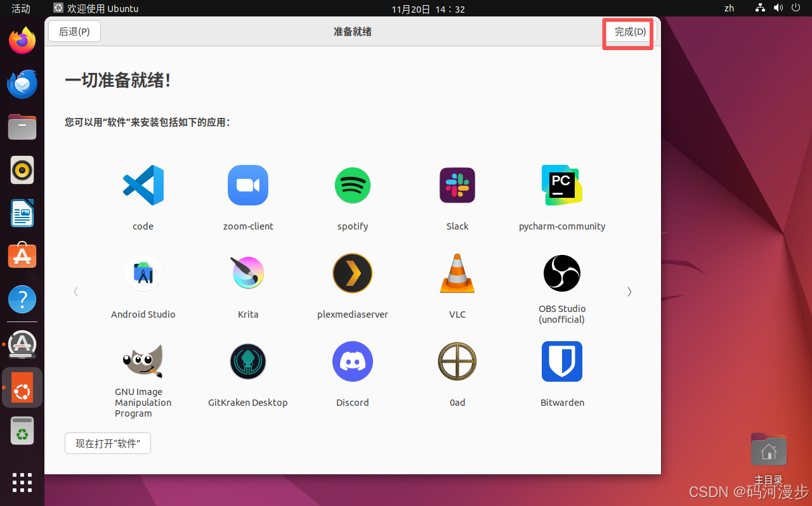The image size is (812, 506).
Task: Click the code label text
Action: pos(143,226)
